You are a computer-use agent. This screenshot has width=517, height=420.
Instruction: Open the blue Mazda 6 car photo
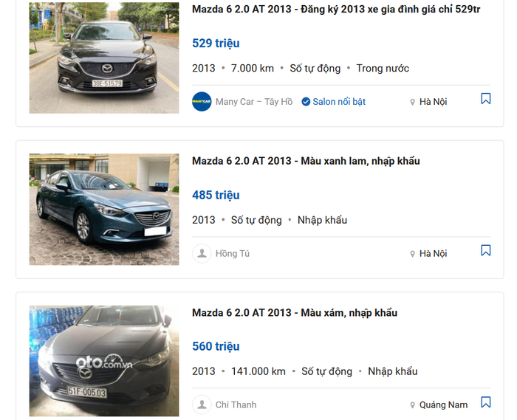pyautogui.click(x=104, y=210)
